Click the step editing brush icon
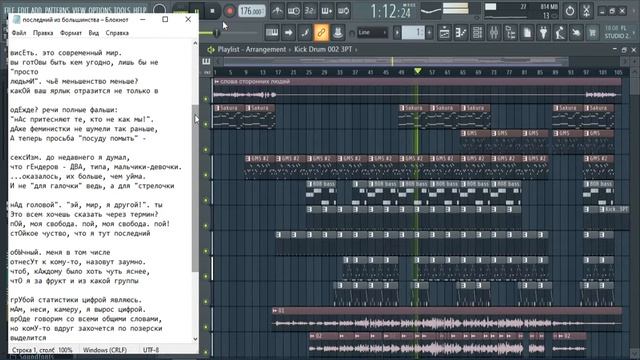 (x=305, y=33)
